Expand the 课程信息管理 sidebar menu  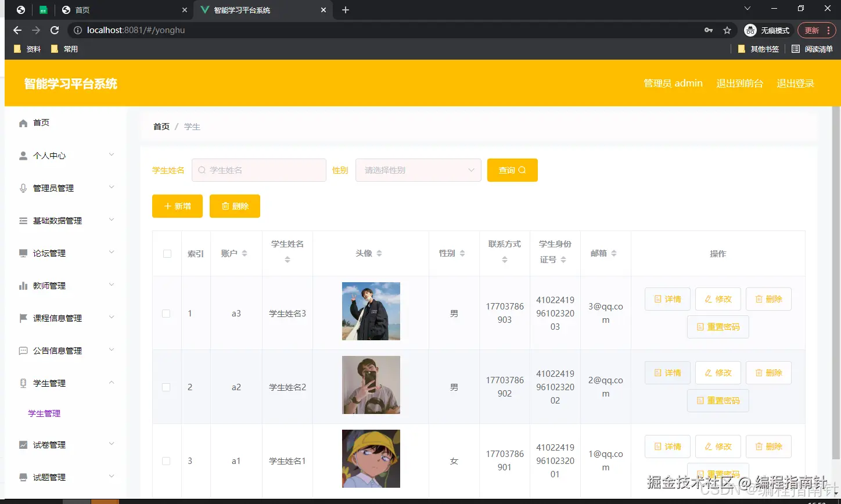tap(112, 317)
